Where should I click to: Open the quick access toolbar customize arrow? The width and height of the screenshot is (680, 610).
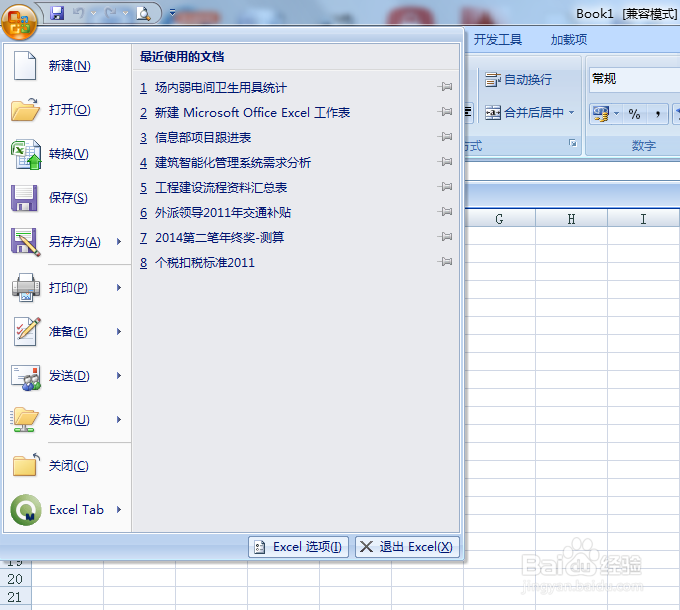pos(172,13)
